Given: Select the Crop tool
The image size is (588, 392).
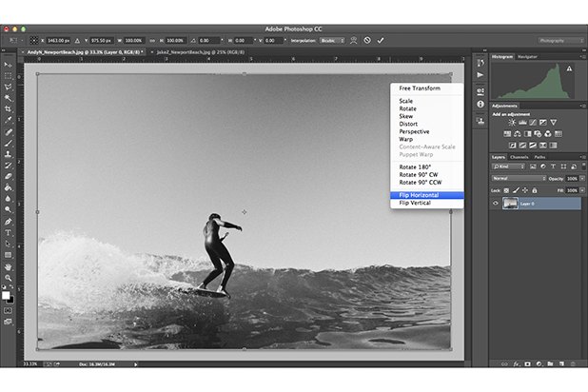Looking at the screenshot, I should click(8, 108).
